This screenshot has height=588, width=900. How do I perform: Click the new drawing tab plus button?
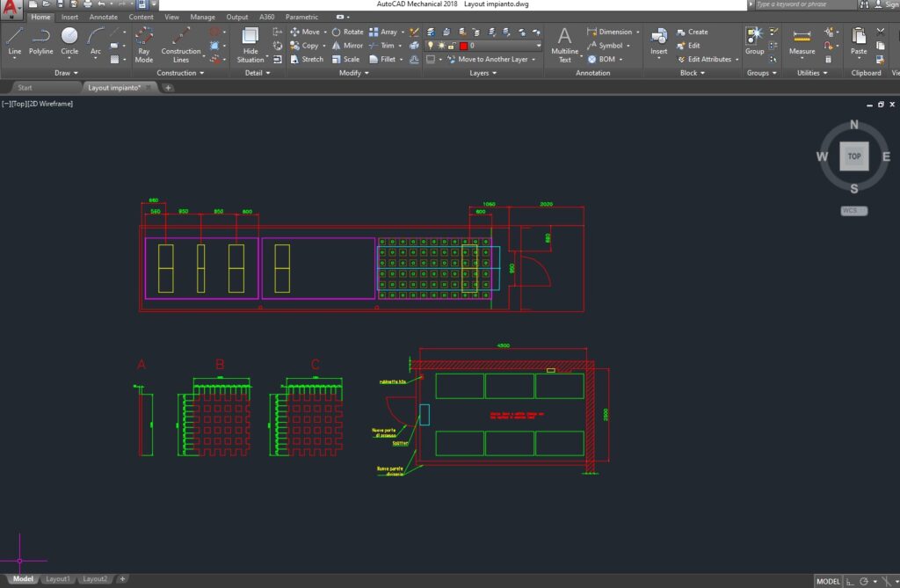click(168, 88)
